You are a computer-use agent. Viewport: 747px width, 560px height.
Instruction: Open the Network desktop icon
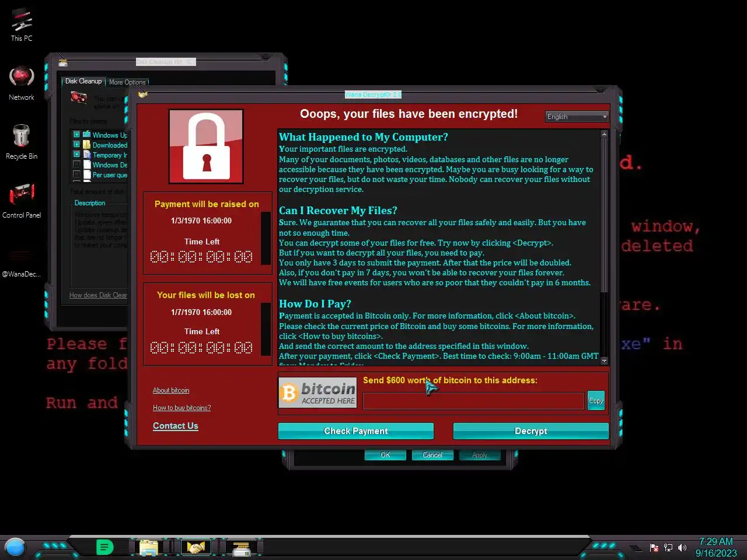pyautogui.click(x=22, y=83)
